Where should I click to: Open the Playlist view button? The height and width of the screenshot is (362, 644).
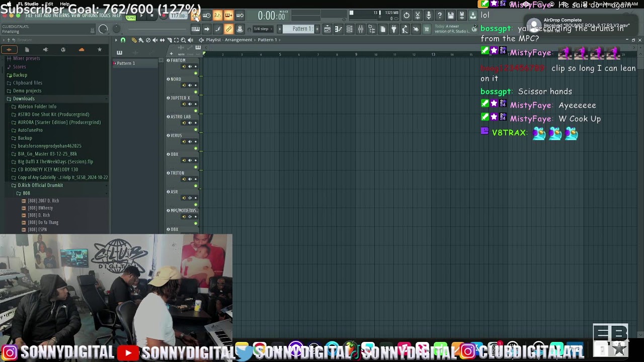327,29
